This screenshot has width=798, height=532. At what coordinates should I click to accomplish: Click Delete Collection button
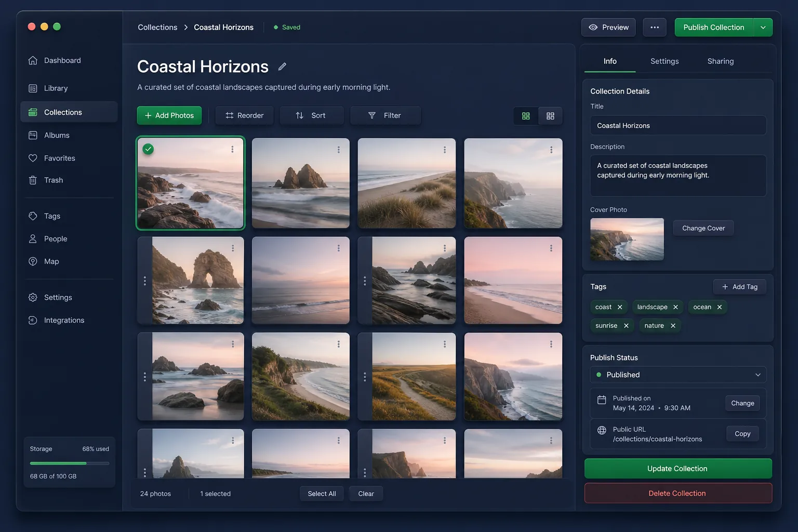tap(678, 493)
